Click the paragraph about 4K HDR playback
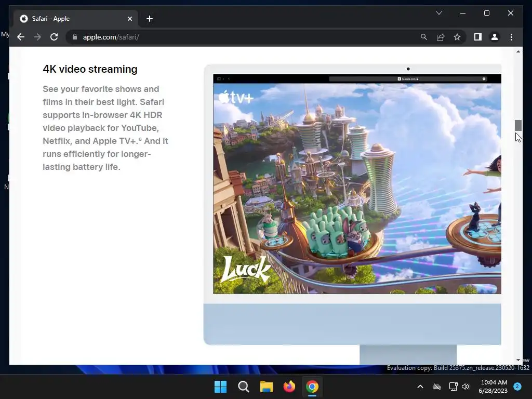The width and height of the screenshot is (532, 399). [x=105, y=128]
